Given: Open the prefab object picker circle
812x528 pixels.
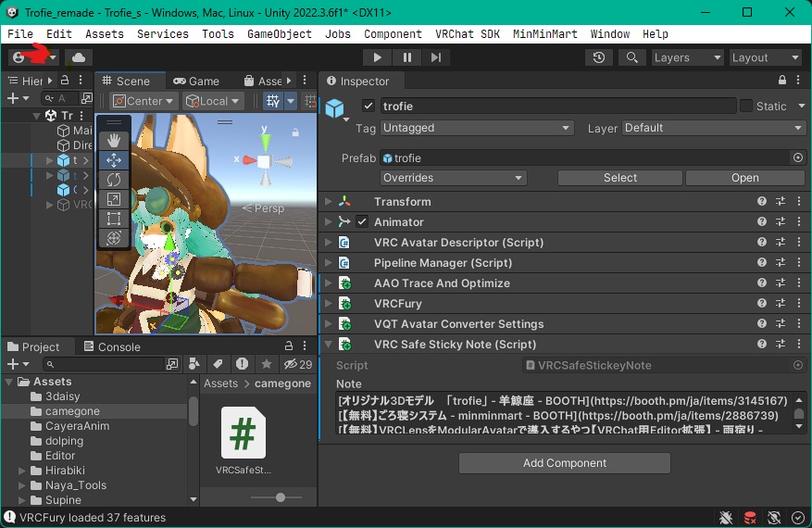Looking at the screenshot, I should click(798, 157).
